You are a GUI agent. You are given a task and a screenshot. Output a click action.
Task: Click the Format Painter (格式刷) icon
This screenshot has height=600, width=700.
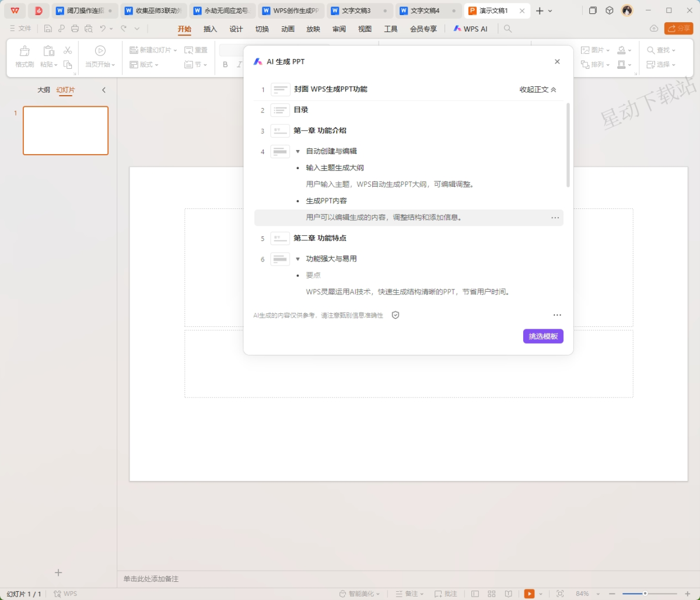click(24, 51)
